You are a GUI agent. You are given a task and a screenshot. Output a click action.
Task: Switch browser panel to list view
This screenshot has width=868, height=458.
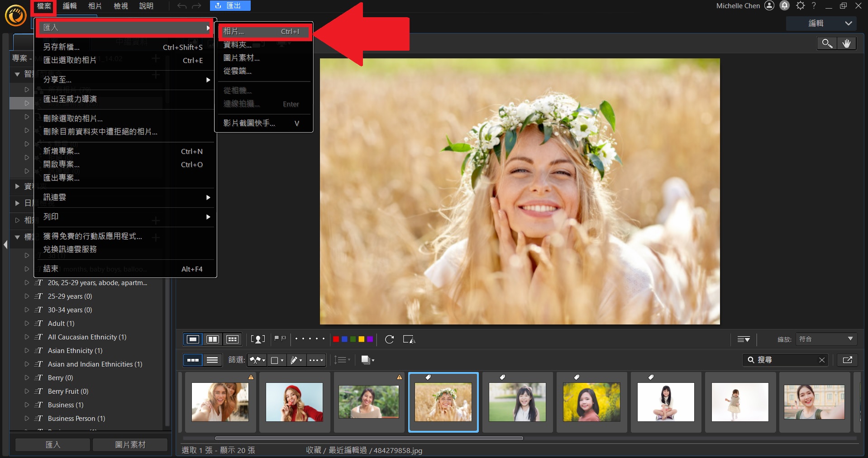212,360
